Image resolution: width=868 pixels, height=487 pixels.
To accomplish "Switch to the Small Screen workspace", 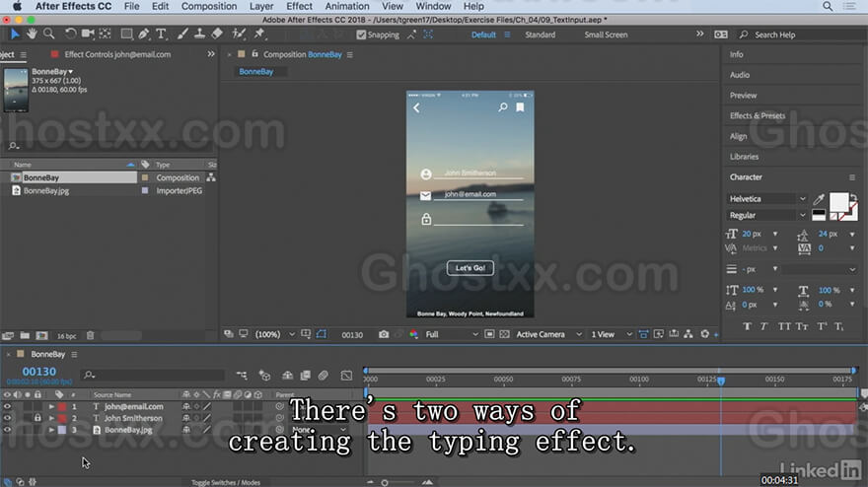I will pyautogui.click(x=606, y=35).
